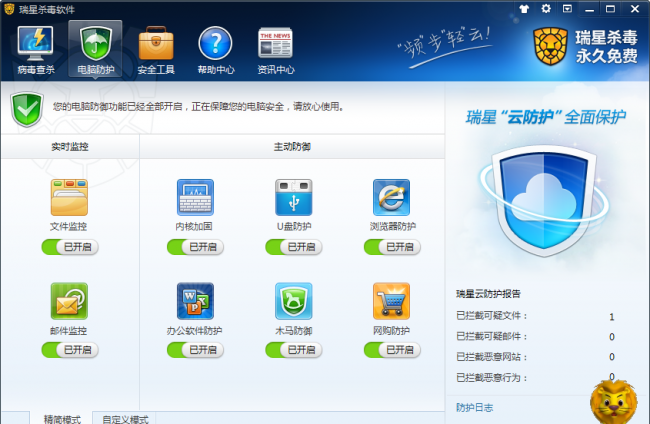Click the 办公软件防护 office icon
Viewport: 650px width, 424px height.
195,301
